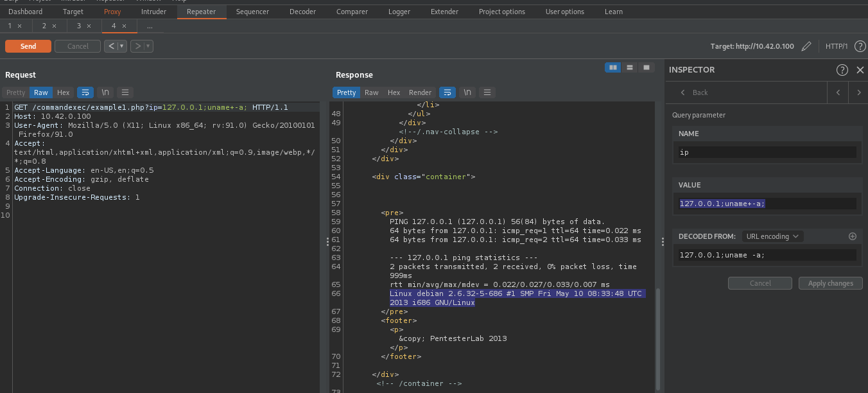Open the Decoder tab
Image resolution: width=868 pixels, height=393 pixels.
(302, 12)
